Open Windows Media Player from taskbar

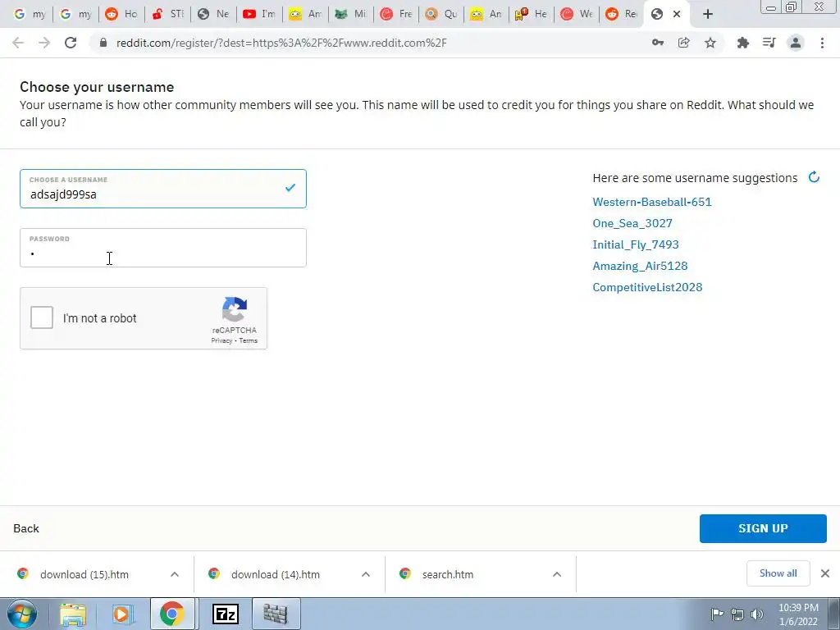[121, 614]
